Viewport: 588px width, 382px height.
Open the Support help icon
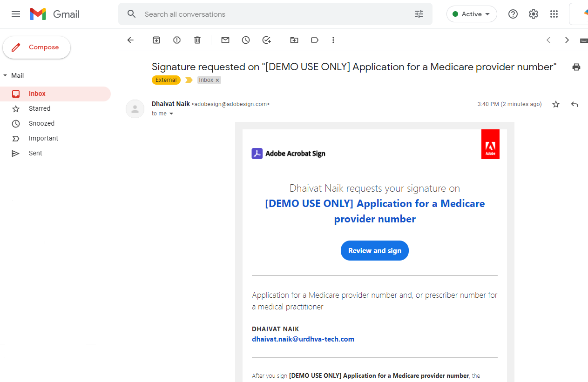point(513,14)
